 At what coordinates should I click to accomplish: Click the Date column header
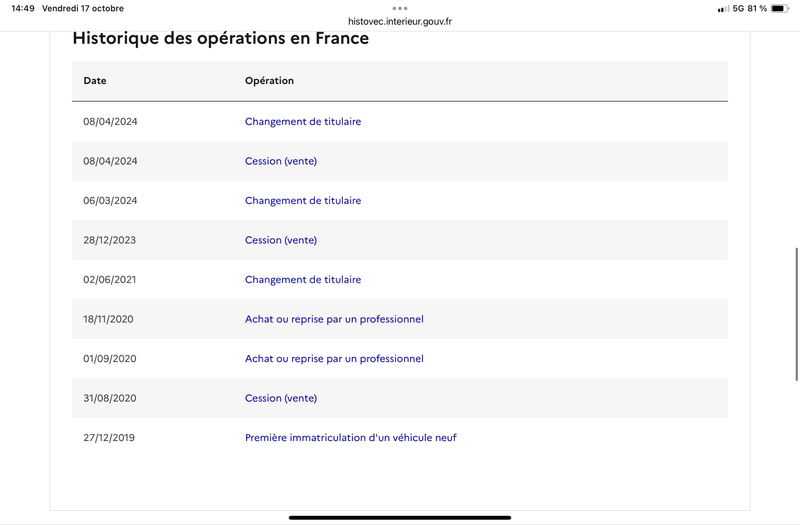point(95,81)
